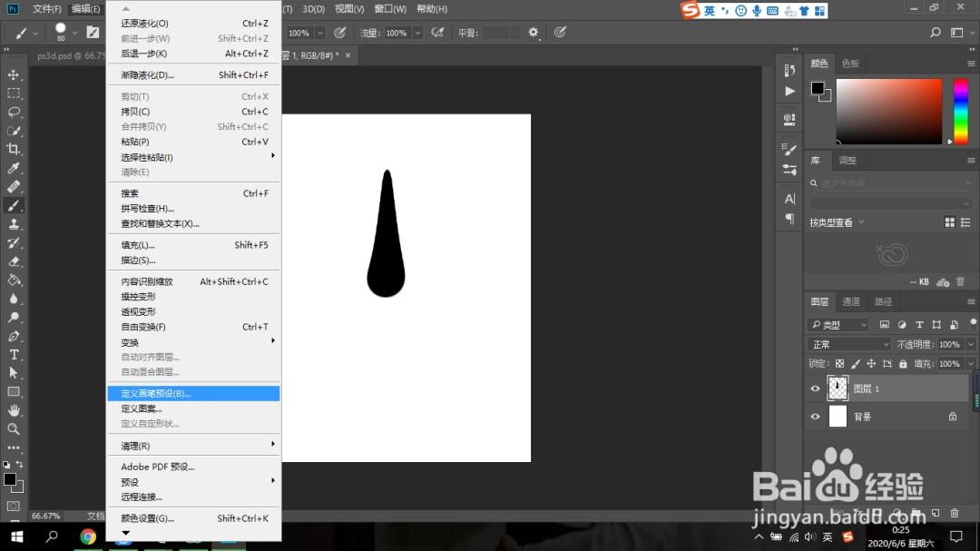980x551 pixels.
Task: Open the layer opacity 100% dropdown
Action: [x=970, y=345]
